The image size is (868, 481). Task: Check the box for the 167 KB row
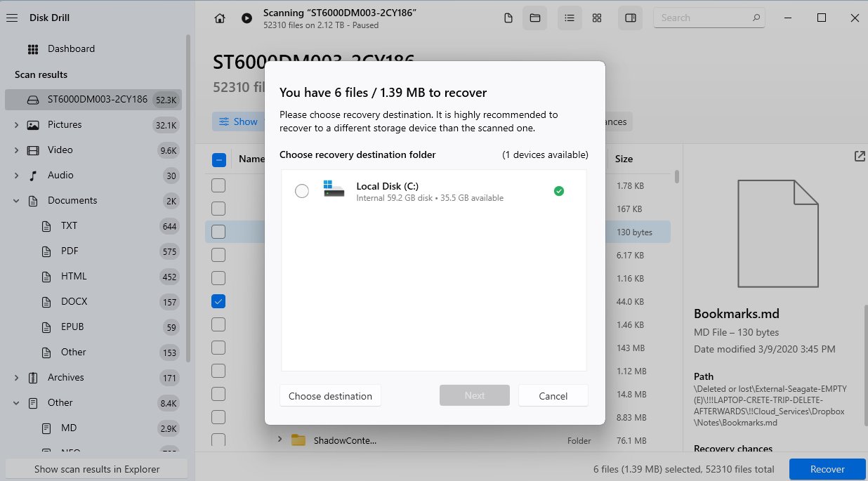pyautogui.click(x=218, y=209)
